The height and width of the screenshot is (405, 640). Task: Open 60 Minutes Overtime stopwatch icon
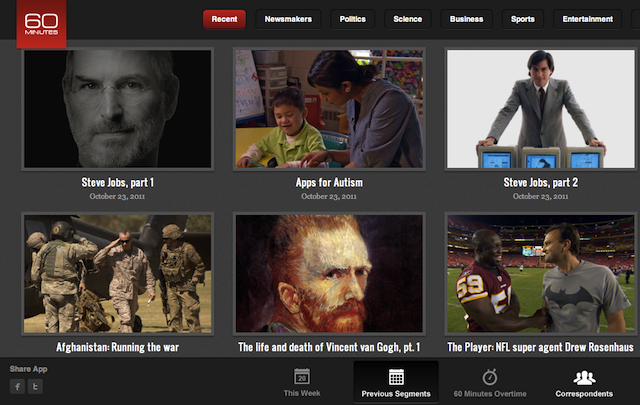coord(490,377)
